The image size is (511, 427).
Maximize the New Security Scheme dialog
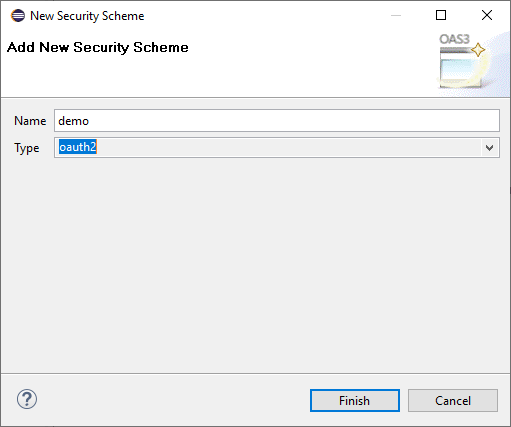[x=441, y=15]
